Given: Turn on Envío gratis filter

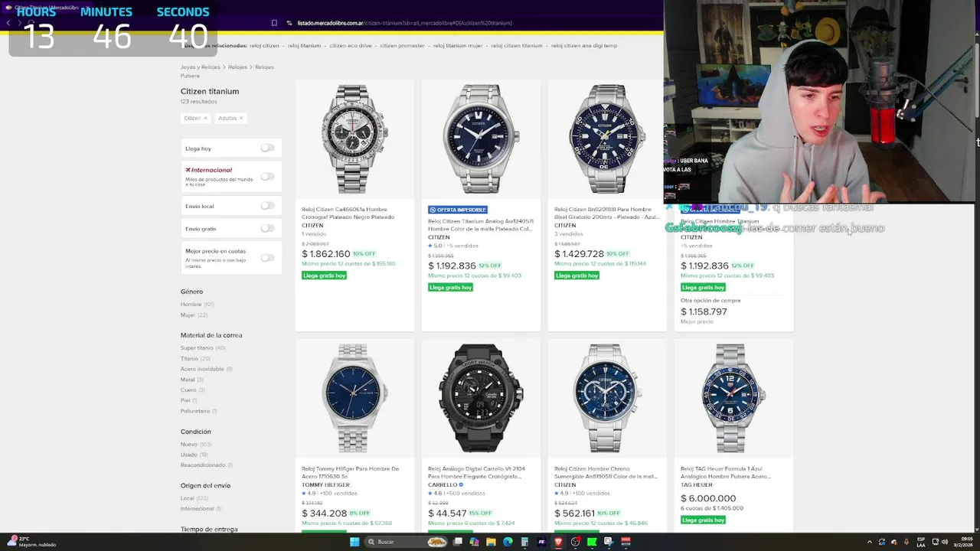Looking at the screenshot, I should [x=267, y=228].
